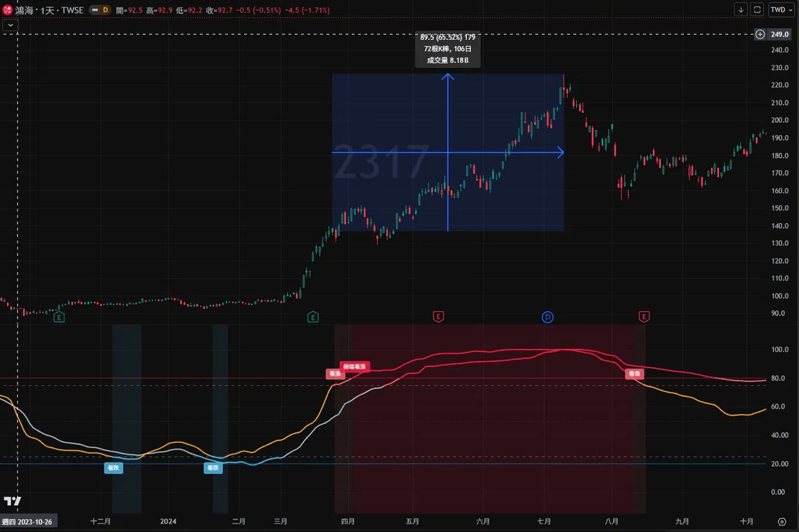
Task: Select the 繼續看漲 label on indicator
Action: point(355,367)
